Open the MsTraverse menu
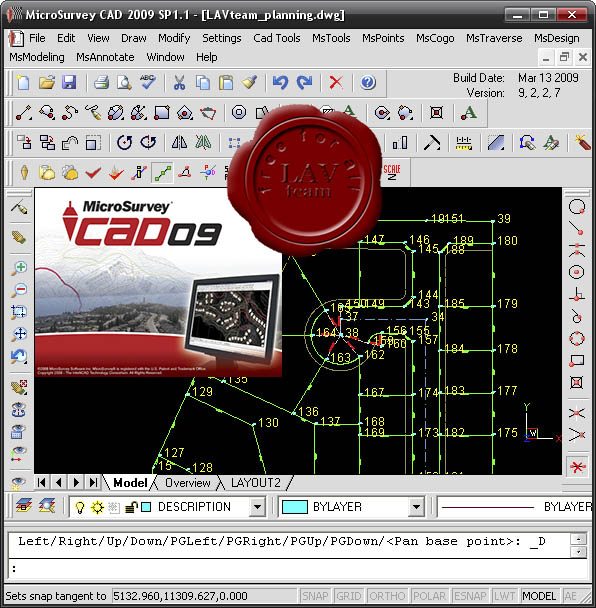The image size is (596, 608). coord(494,38)
